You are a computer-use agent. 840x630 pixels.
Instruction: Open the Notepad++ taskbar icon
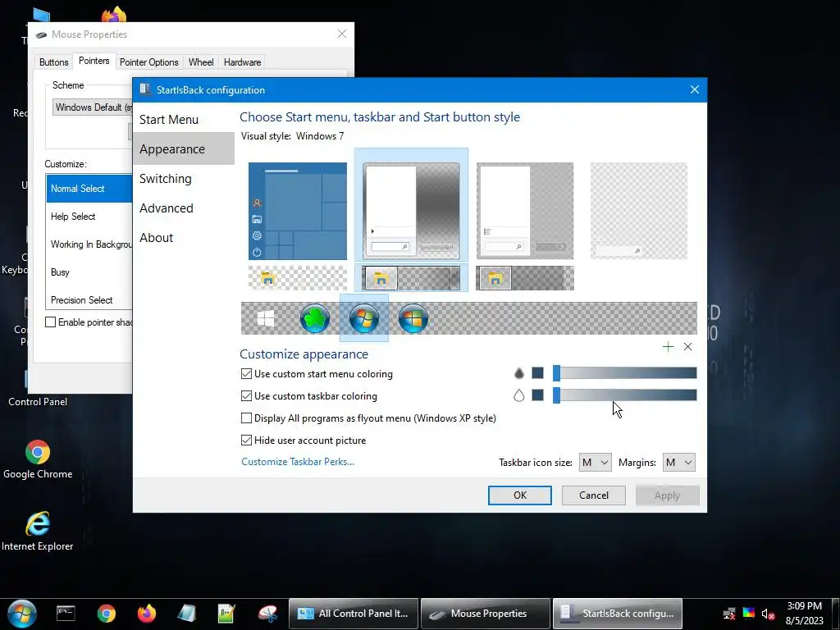(x=226, y=614)
